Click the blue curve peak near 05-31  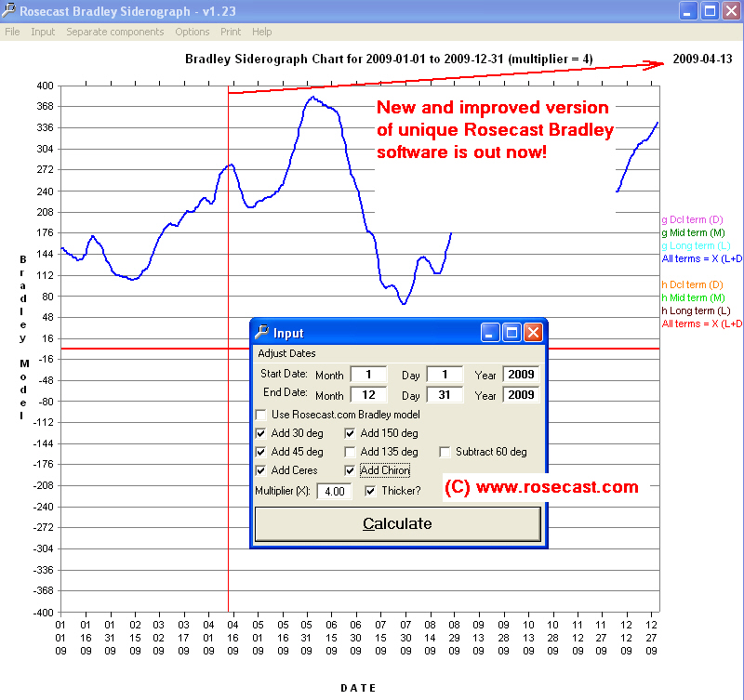click(x=312, y=98)
